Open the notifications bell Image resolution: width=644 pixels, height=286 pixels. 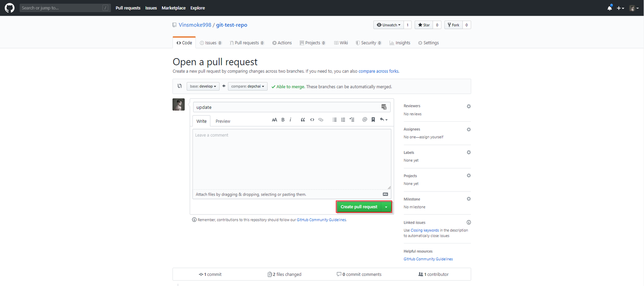tap(610, 8)
